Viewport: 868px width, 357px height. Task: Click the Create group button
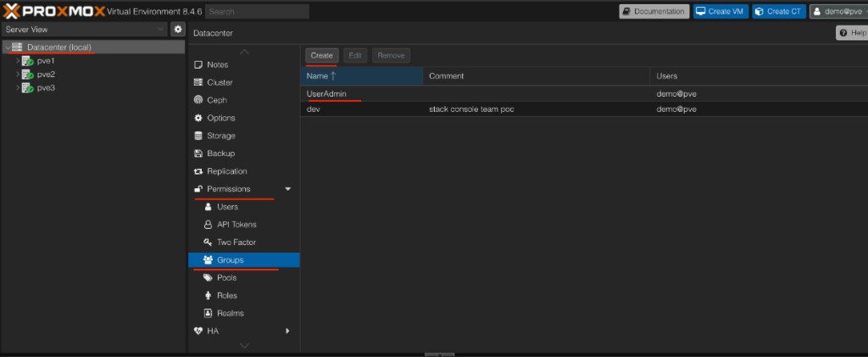point(321,55)
